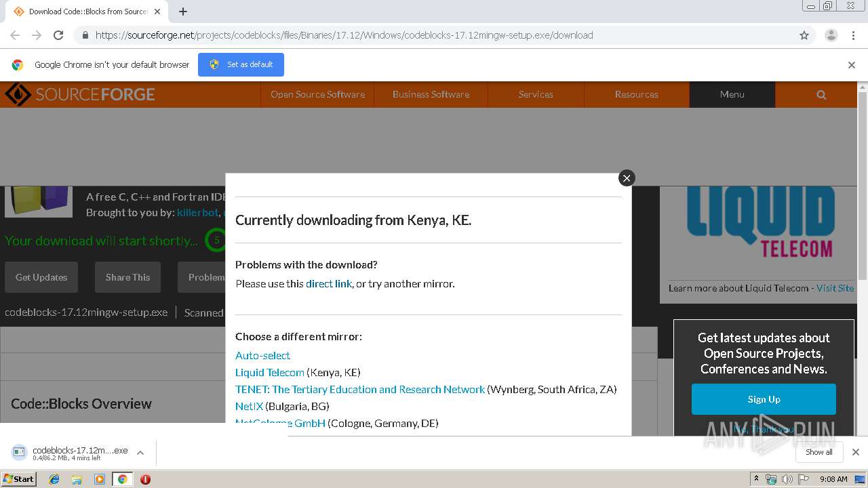Open the Business Software menu
Screen dimensions: 868x488
point(431,94)
